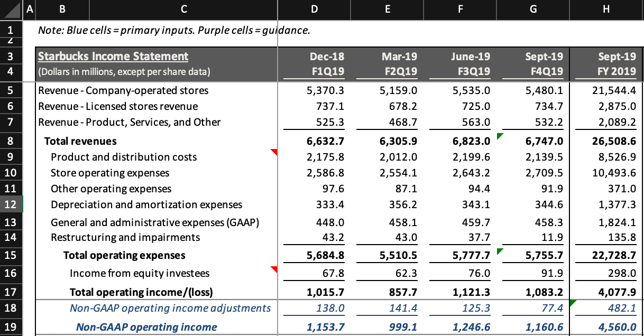Viewport: 644px width, 336px height.
Task: Select the cell containing 1,015.7
Action: pyautogui.click(x=314, y=292)
